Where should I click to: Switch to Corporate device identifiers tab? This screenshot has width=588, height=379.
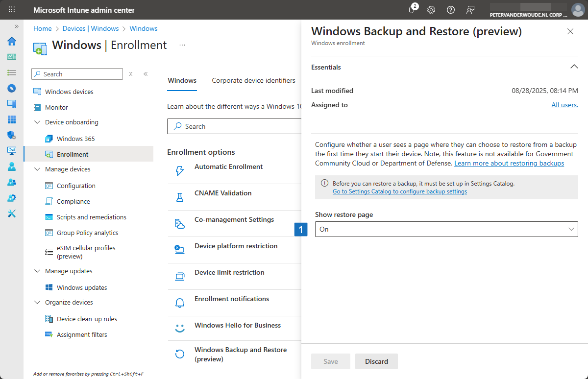pos(253,80)
